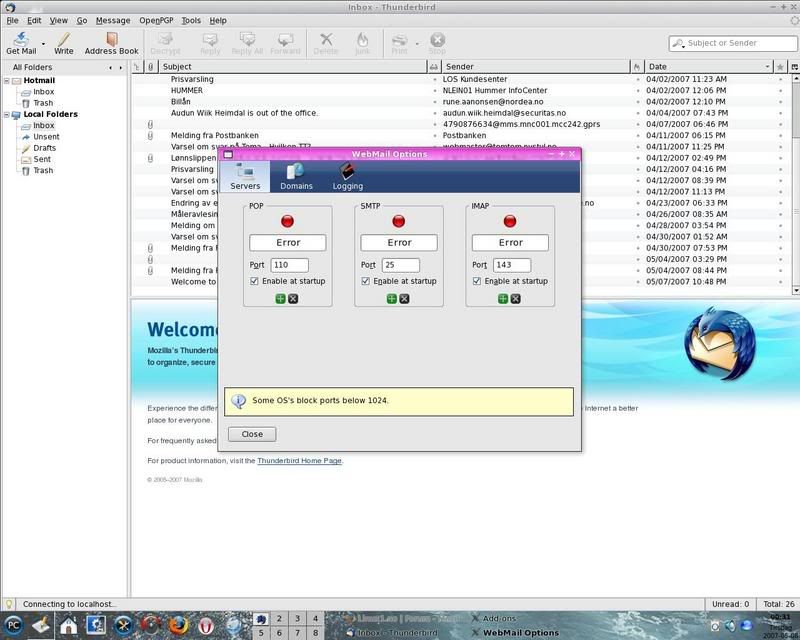Viewport: 800px width, 640px height.
Task: Open the OpenPGP menu
Action: pos(156,20)
